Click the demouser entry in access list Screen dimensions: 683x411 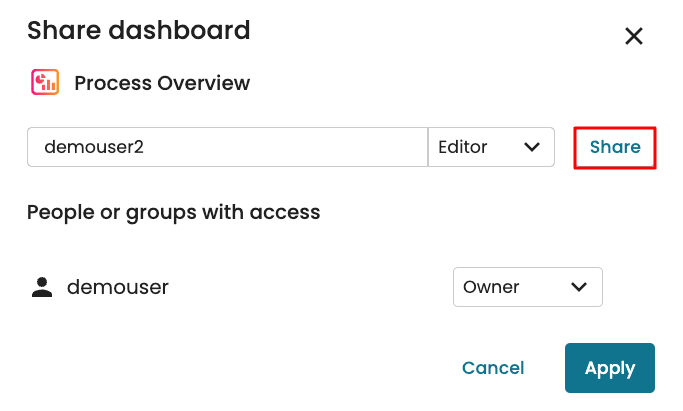pyautogui.click(x=117, y=288)
